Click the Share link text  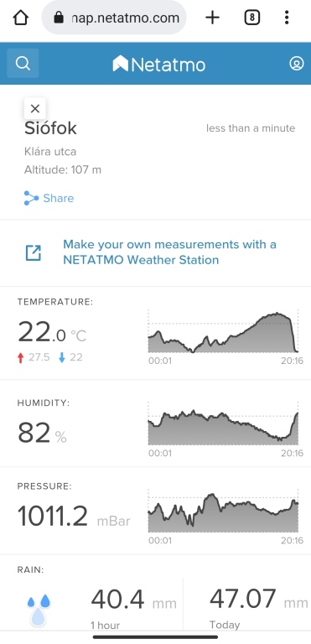coord(59,198)
